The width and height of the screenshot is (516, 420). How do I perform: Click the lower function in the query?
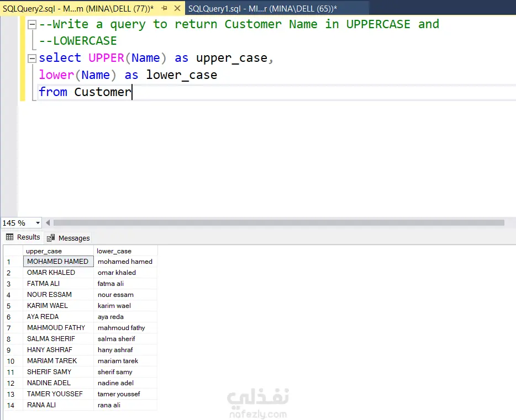coord(56,75)
